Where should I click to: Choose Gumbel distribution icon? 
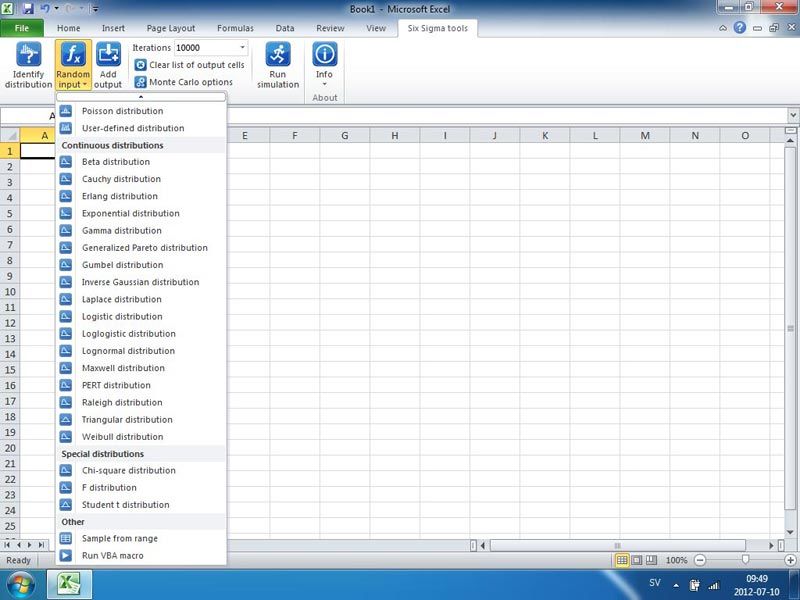(x=65, y=265)
